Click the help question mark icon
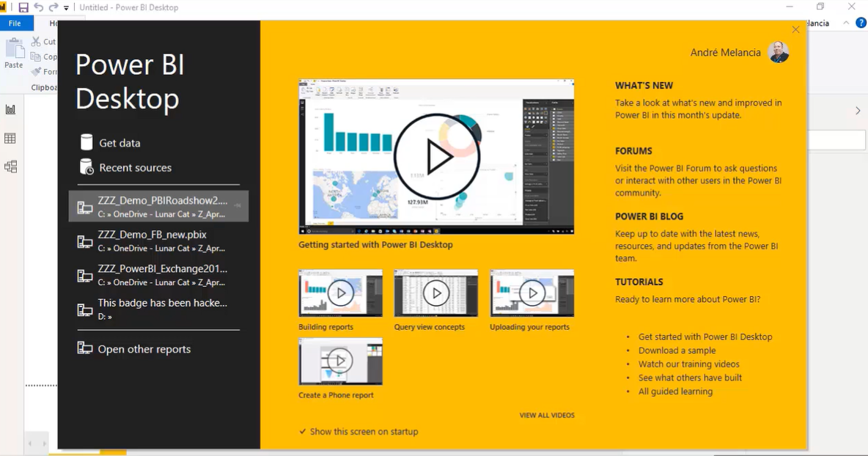This screenshot has height=456, width=868. 861,23
